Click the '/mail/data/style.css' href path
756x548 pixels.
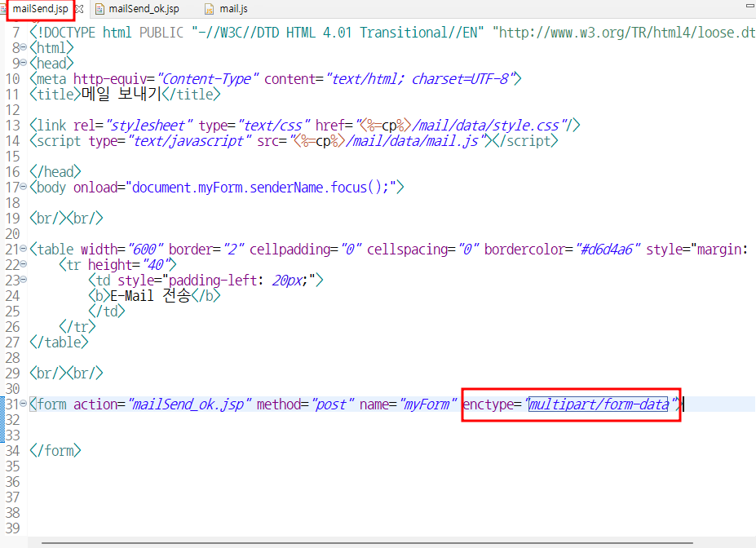485,126
